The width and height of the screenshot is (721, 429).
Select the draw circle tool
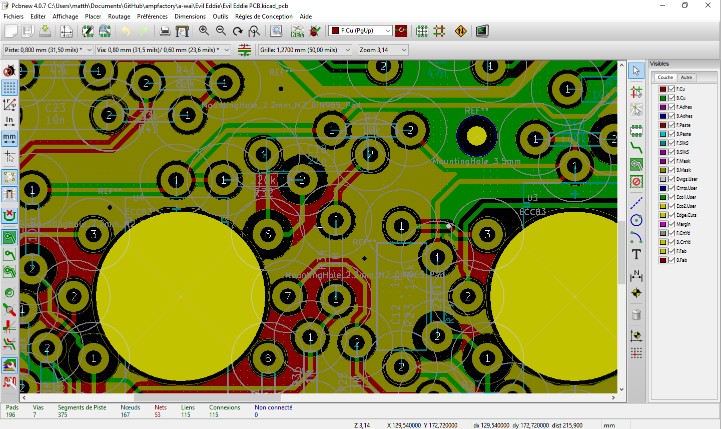coord(636,219)
